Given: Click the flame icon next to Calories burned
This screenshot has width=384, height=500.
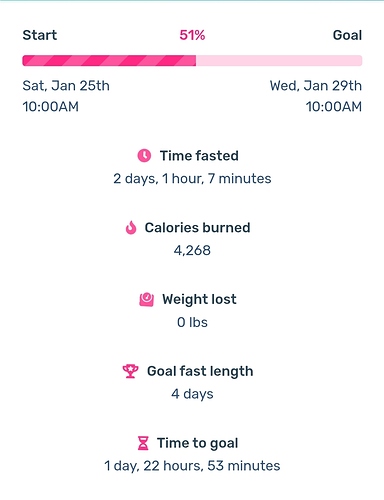Looking at the screenshot, I should tap(131, 228).
